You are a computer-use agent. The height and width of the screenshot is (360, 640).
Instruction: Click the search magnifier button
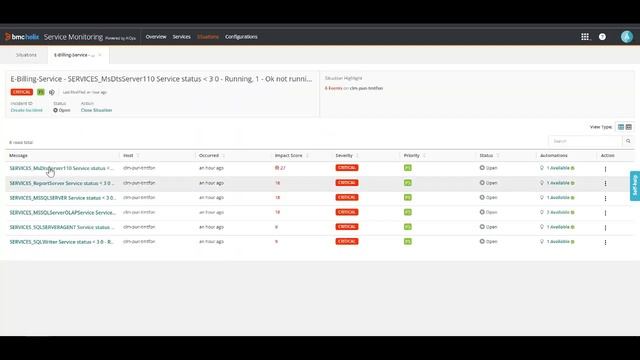[628, 141]
